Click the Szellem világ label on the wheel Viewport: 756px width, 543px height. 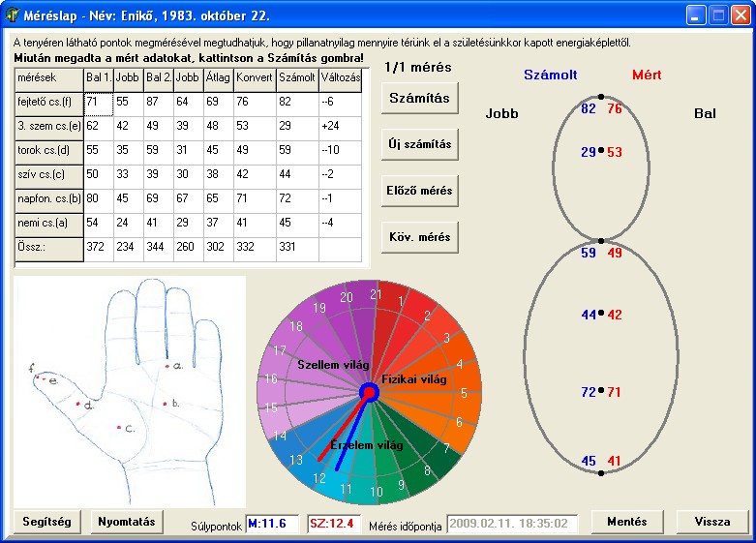point(333,365)
